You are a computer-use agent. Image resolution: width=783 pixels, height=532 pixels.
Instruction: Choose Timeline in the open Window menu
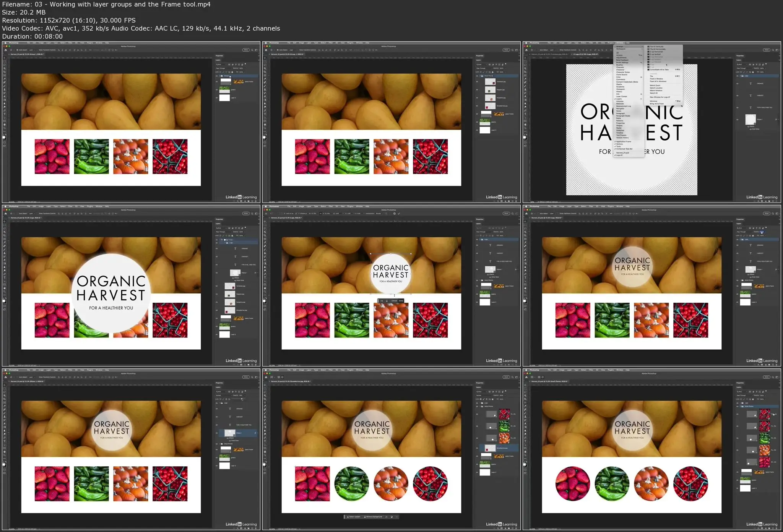629,133
